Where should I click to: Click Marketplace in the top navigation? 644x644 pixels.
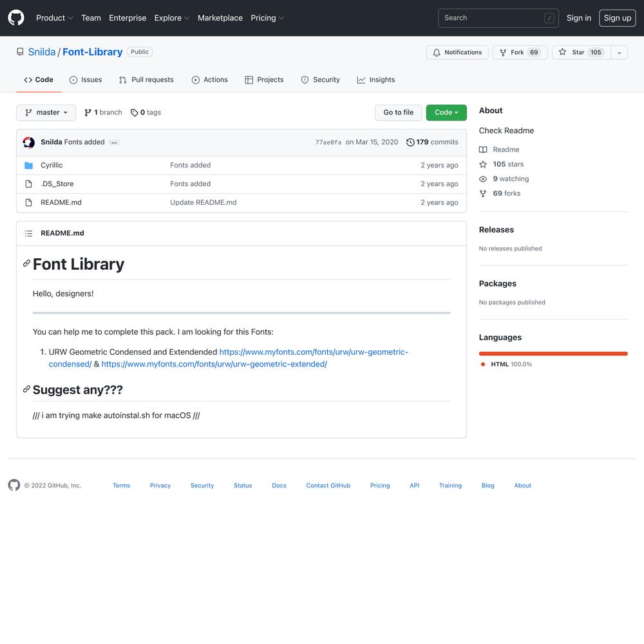[220, 17]
